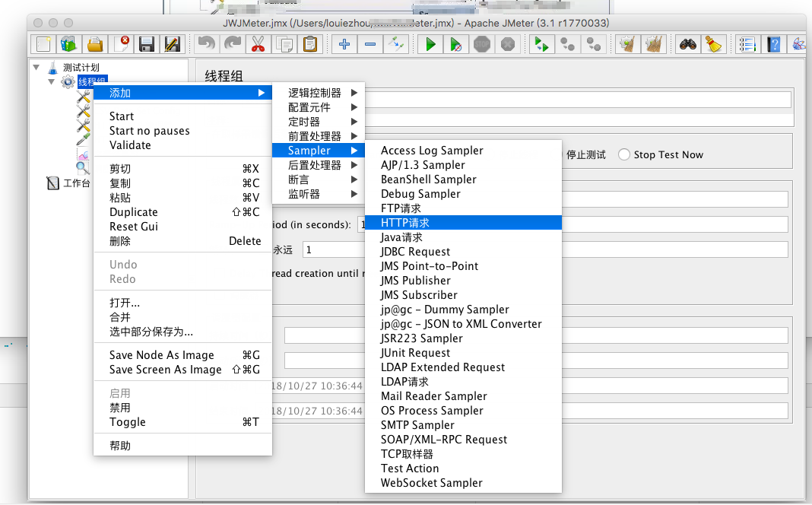Click the Save As pencil-disk icon
Screen dimensions: 812x505
pyautogui.click(x=173, y=45)
